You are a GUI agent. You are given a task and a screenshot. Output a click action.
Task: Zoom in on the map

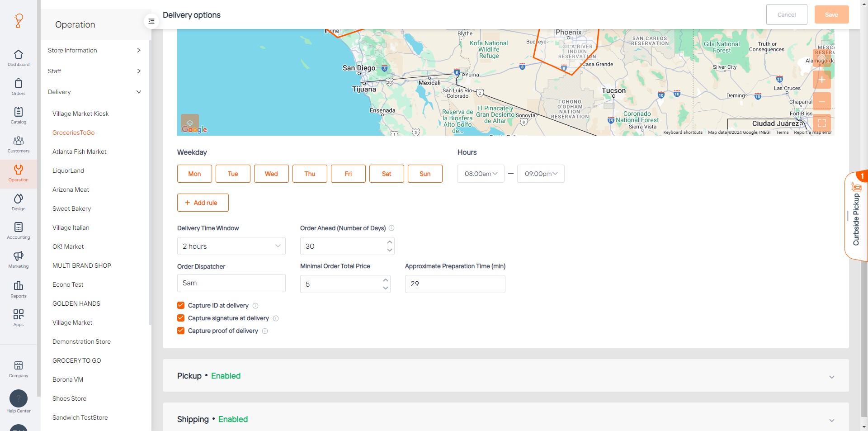point(821,80)
